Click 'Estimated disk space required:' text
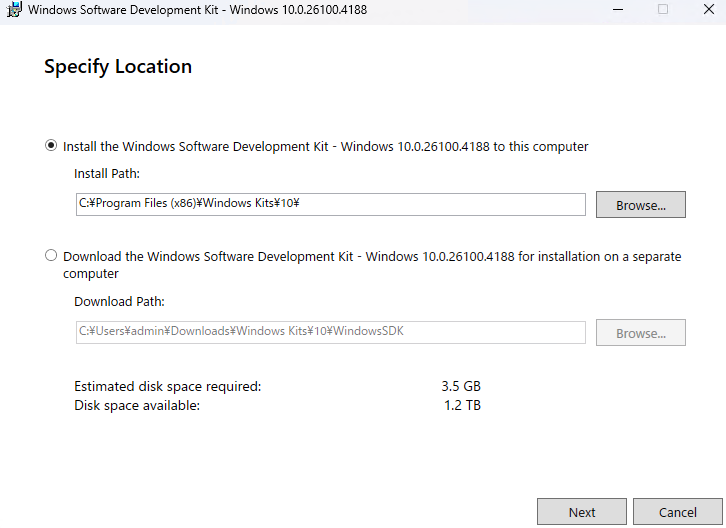Viewport: 726px width, 528px height. (168, 386)
